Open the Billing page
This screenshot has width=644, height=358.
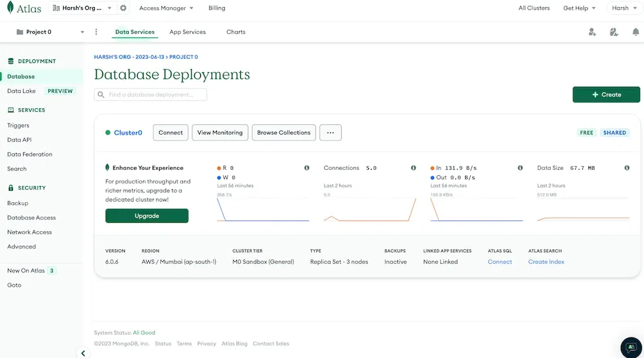pos(216,8)
